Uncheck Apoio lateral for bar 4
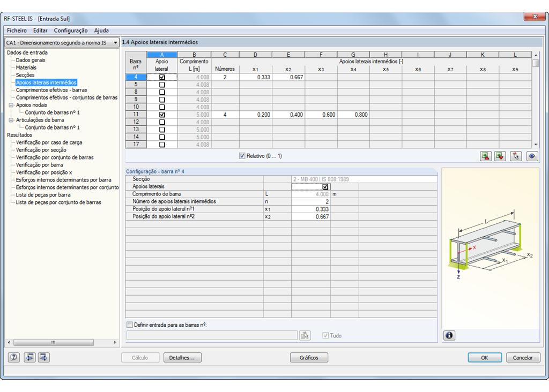The height and width of the screenshot is (392, 549). (162, 77)
